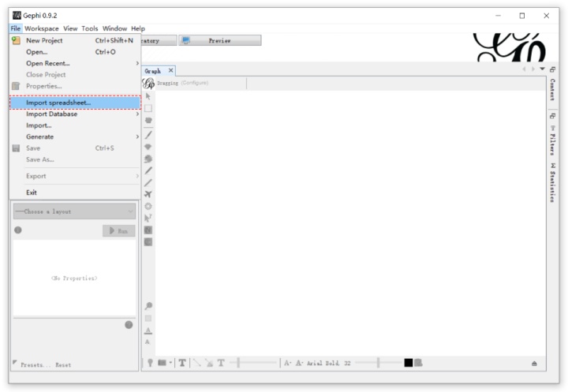Open the label attributes configuration icon

point(418,363)
